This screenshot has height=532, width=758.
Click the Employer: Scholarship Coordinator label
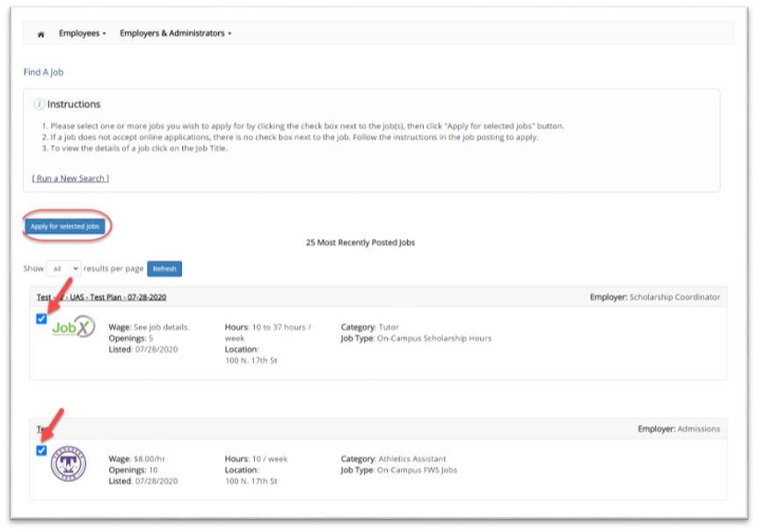654,297
